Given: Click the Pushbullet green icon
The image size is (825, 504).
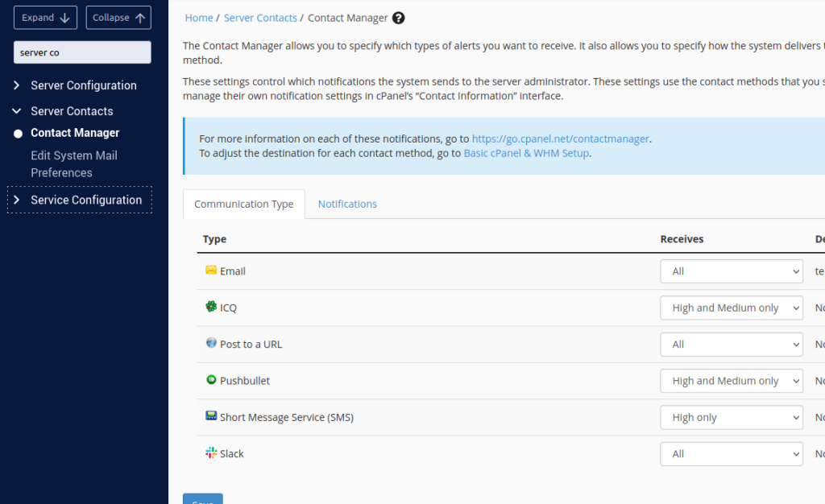Looking at the screenshot, I should 211,380.
